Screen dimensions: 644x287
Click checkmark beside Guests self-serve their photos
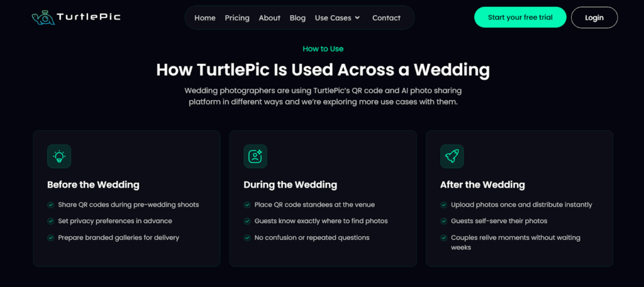443,221
